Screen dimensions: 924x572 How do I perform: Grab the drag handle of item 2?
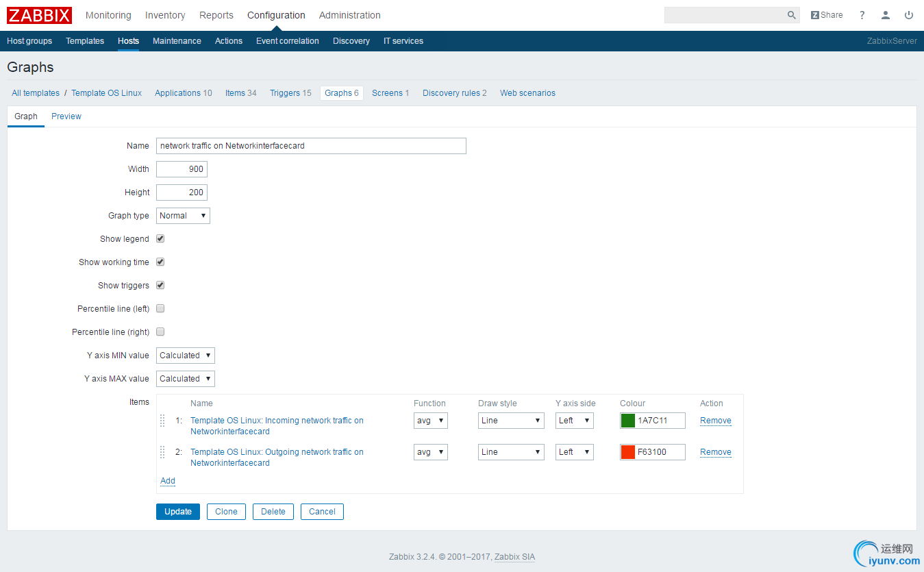point(162,452)
